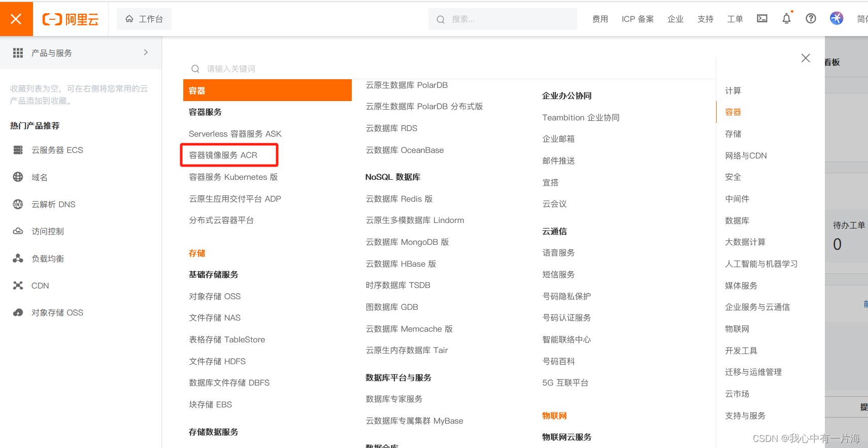Open the 费用 menu
This screenshot has width=868, height=448.
click(x=600, y=19)
